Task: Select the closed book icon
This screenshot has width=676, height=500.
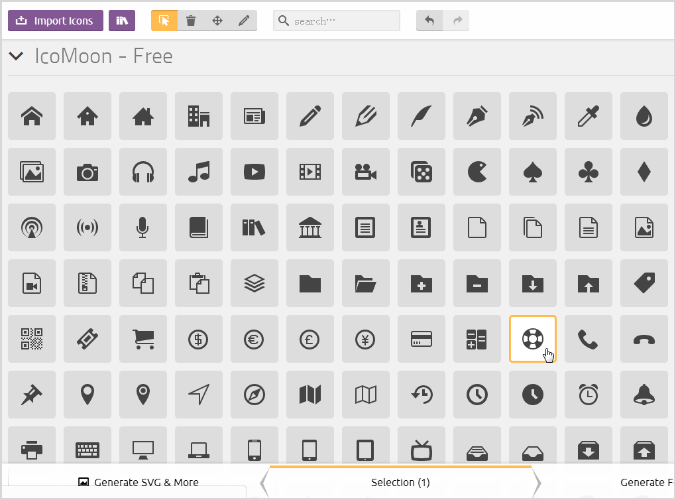Action: coord(199,227)
